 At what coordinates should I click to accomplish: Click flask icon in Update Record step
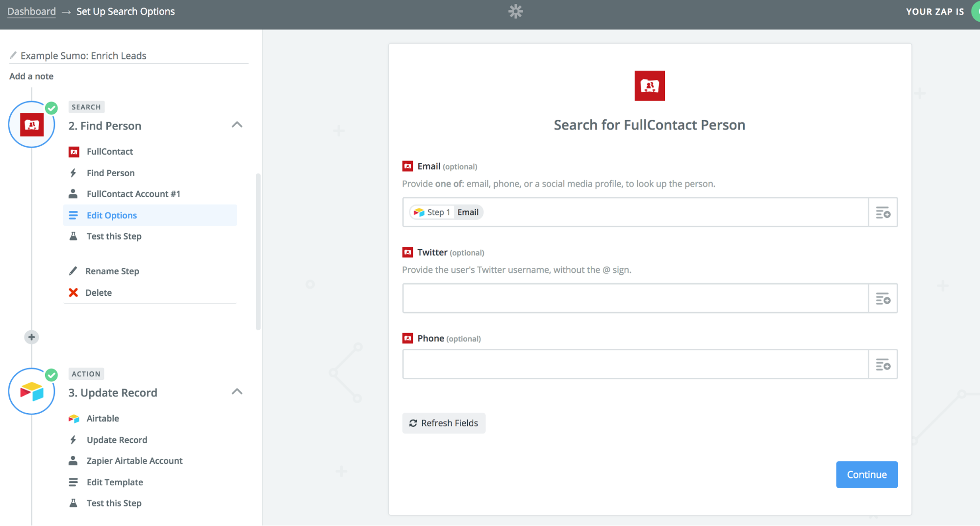click(73, 503)
